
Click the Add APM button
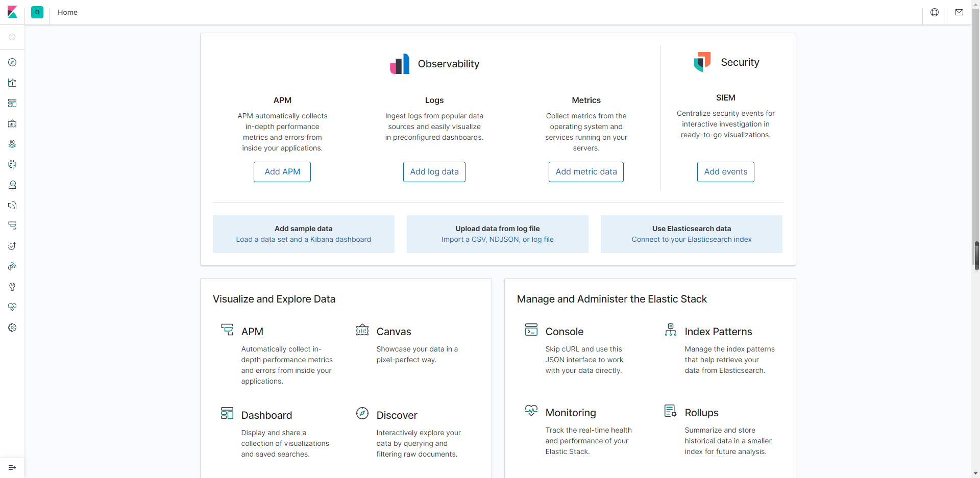coord(282,172)
